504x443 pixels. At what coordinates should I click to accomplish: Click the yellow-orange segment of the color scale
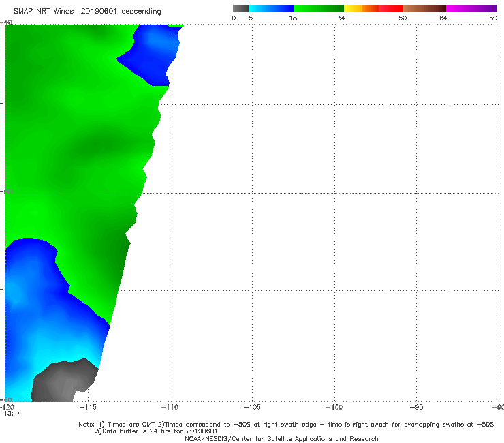pos(362,8)
